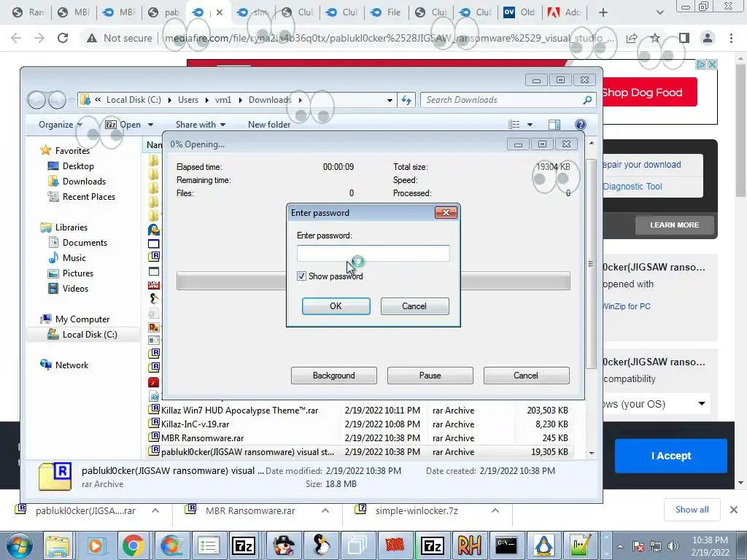This screenshot has height=560, width=747.
Task: Cancel the Enter password dialog
Action: [x=414, y=306]
